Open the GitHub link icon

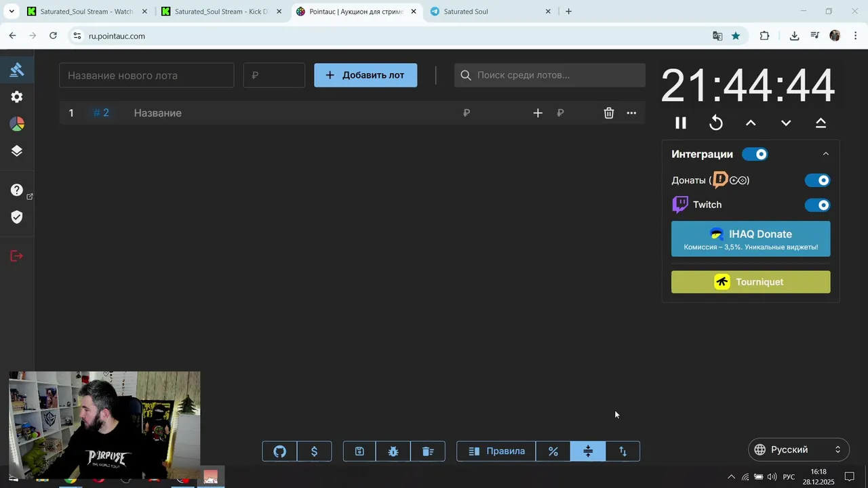(x=279, y=451)
